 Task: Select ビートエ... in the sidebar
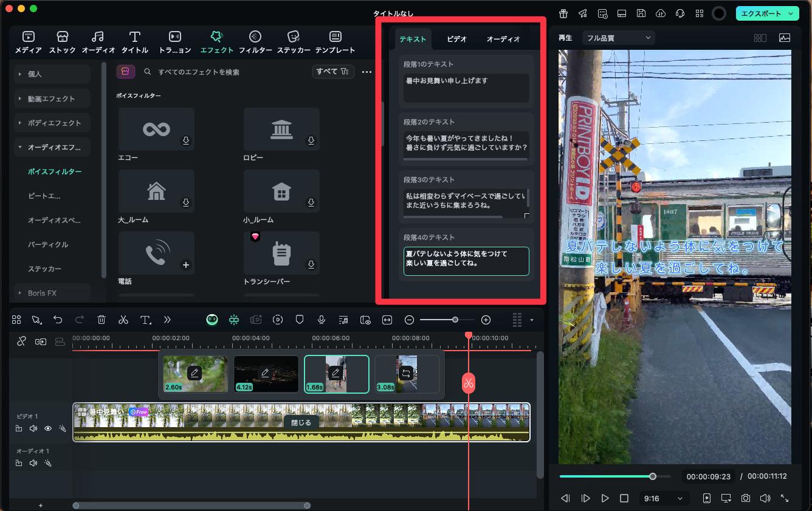point(44,196)
